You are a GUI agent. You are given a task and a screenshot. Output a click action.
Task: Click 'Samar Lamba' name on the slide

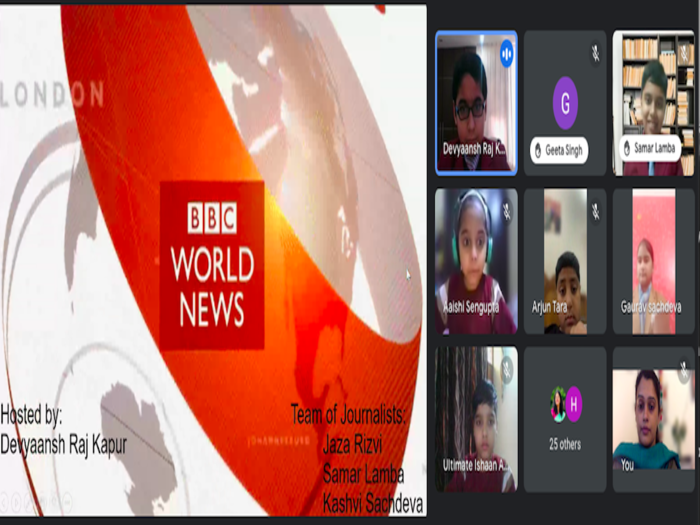(x=363, y=474)
